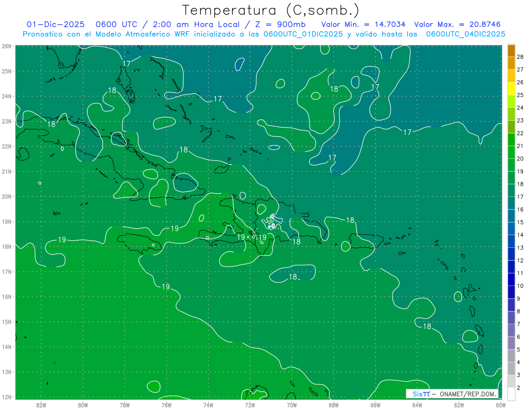Image resolution: width=532 pixels, height=411 pixels.
Task: Click the 'SisTT' logo text
Action: 421,394
